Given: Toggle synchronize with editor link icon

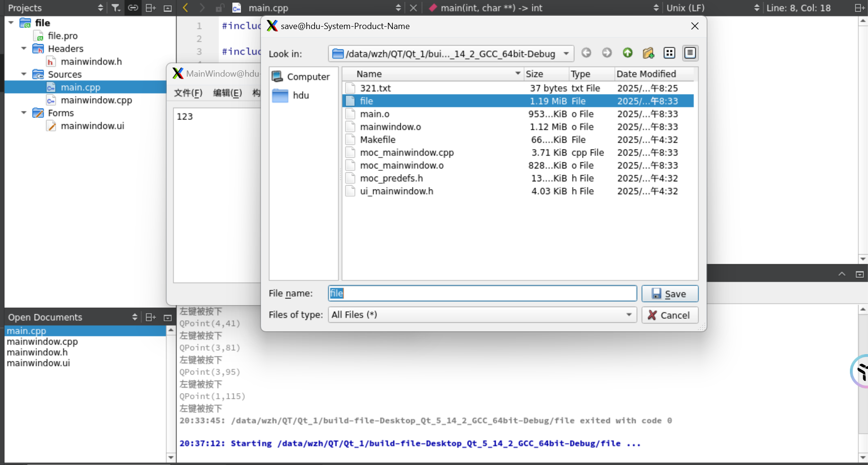Looking at the screenshot, I should pyautogui.click(x=133, y=8).
